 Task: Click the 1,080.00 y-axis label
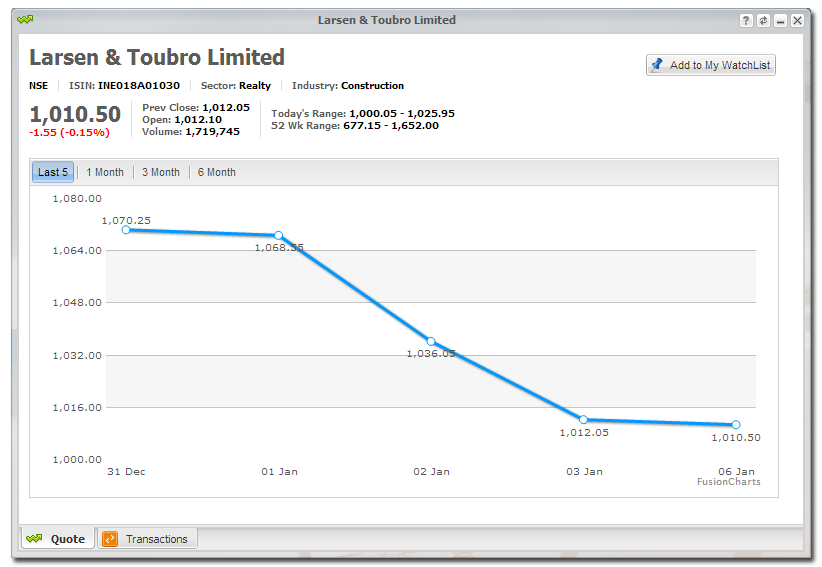[x=77, y=199]
